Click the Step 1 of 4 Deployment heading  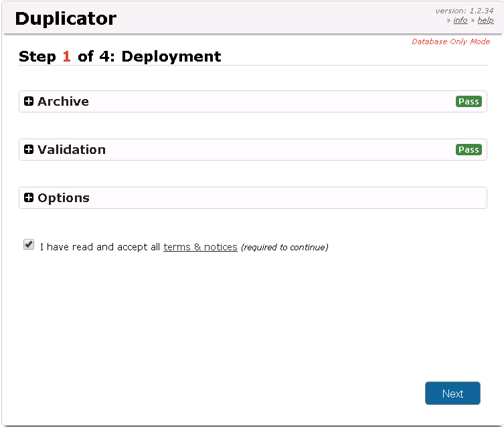120,56
